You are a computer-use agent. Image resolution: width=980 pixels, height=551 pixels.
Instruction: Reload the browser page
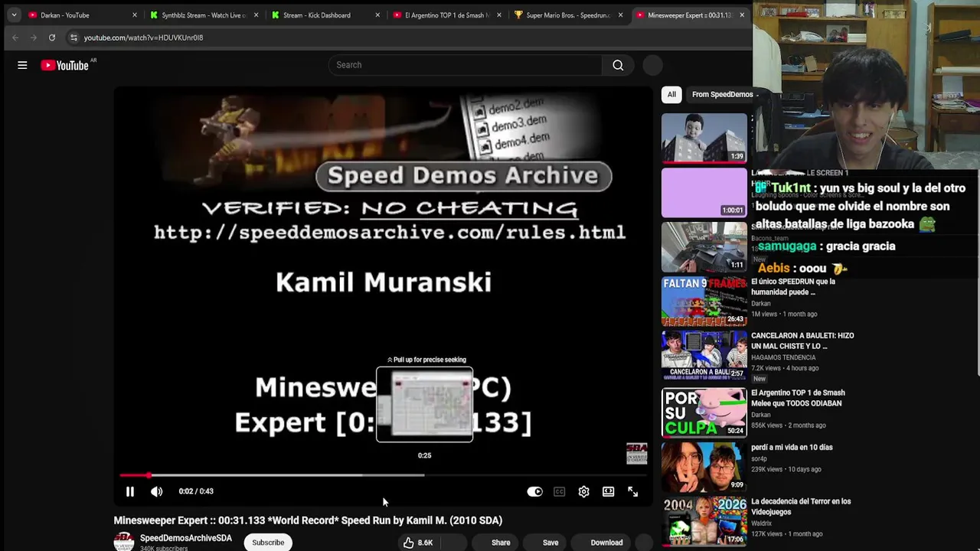(x=52, y=37)
